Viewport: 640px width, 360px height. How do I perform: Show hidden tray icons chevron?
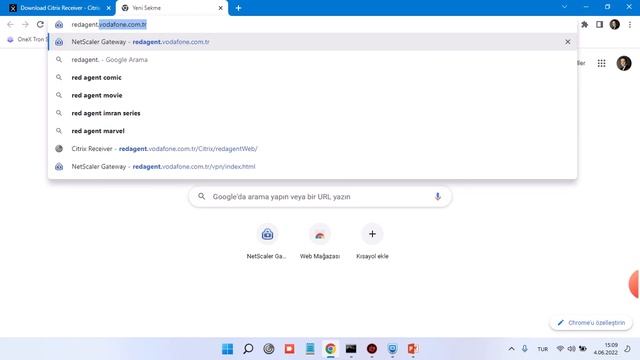[x=511, y=349]
